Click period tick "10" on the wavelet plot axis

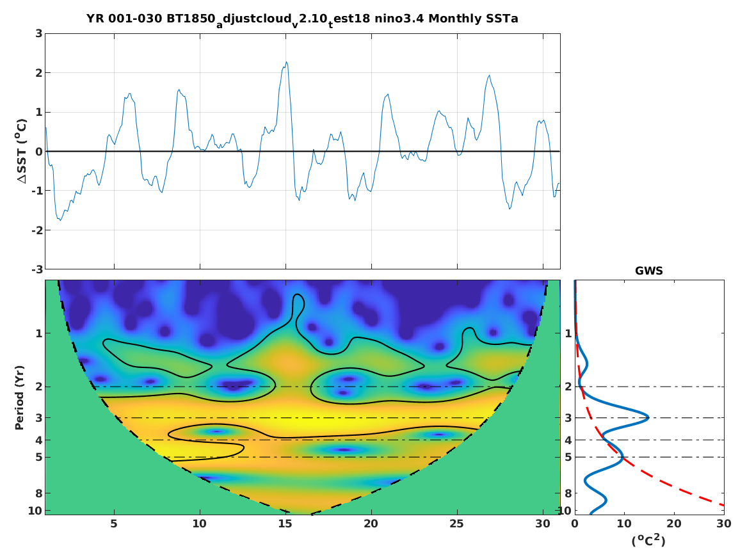tap(35, 511)
